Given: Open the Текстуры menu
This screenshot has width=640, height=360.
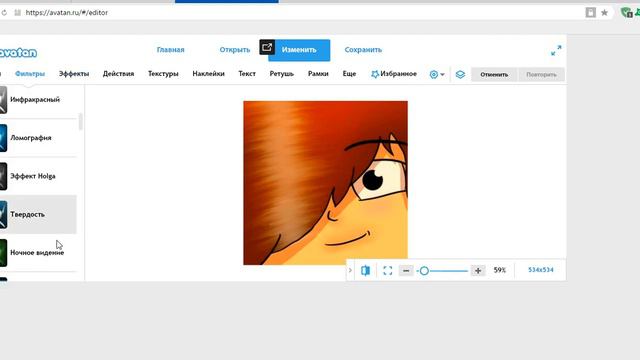Looking at the screenshot, I should [x=163, y=74].
